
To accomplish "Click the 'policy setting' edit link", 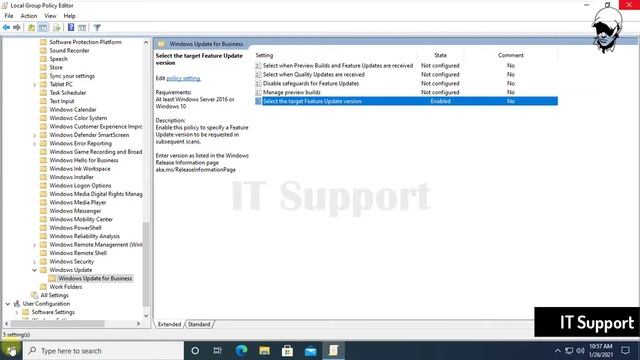I will [x=183, y=78].
